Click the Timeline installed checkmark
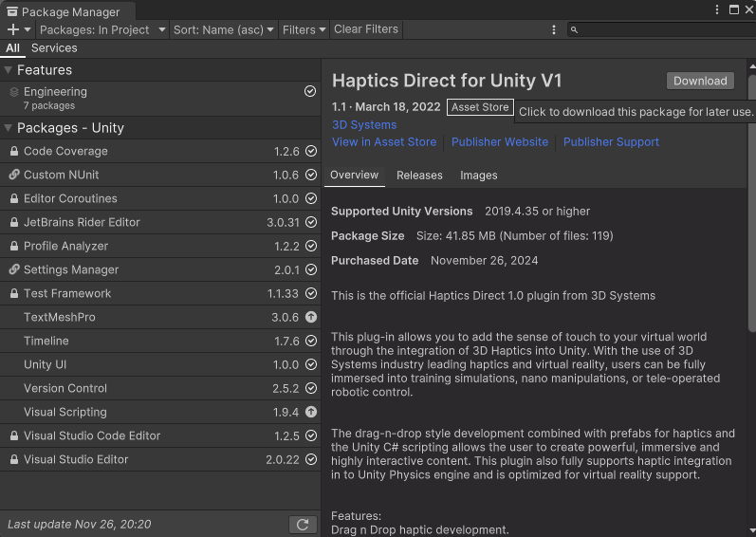The width and height of the screenshot is (756, 537). (311, 342)
